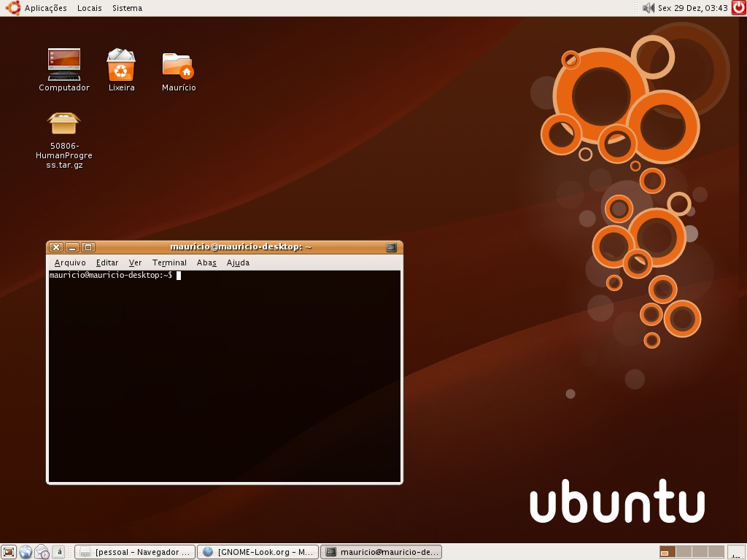Click inside the terminal prompt area
Image resolution: width=747 pixels, height=560 pixels.
[x=225, y=376]
